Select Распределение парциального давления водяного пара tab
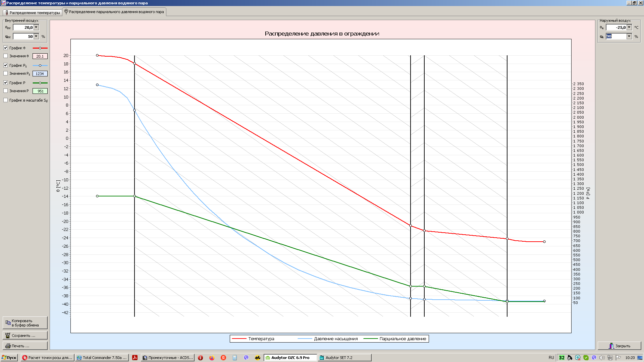This screenshot has width=644, height=362. pyautogui.click(x=114, y=12)
